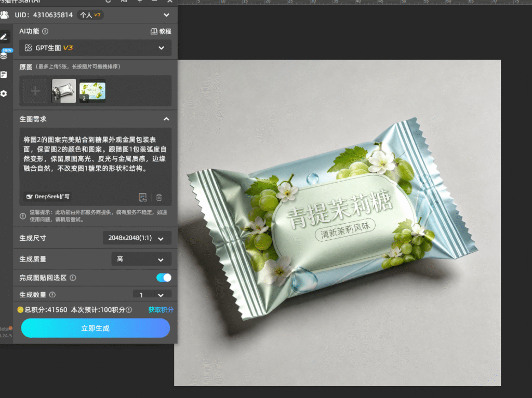Click the 生成质量 label
The image size is (532, 398).
point(33,259)
